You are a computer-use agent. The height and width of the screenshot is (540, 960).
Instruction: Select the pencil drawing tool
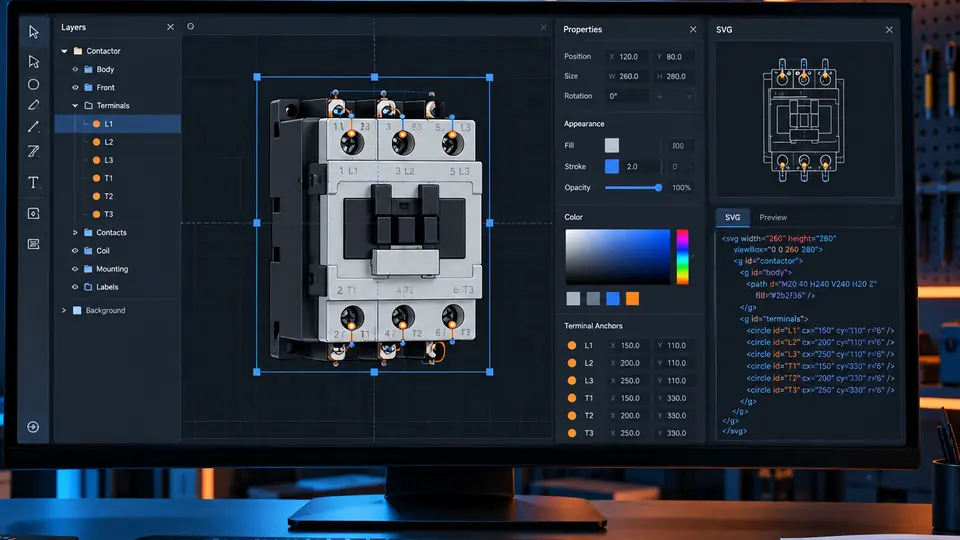pyautogui.click(x=34, y=105)
